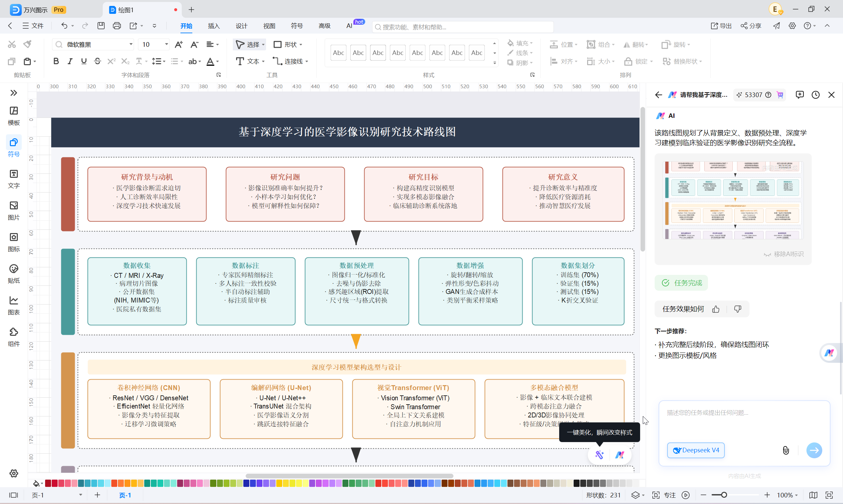This screenshot has height=504, width=843.
Task: Open the 图标 icons sidebar panel
Action: pos(14,242)
